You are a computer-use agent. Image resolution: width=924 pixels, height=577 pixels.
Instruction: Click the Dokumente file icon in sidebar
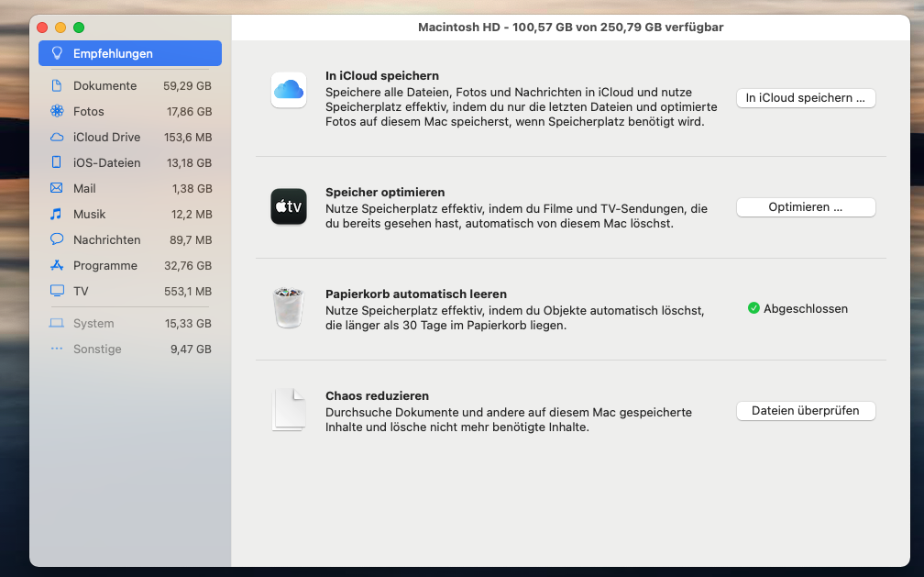tap(57, 85)
